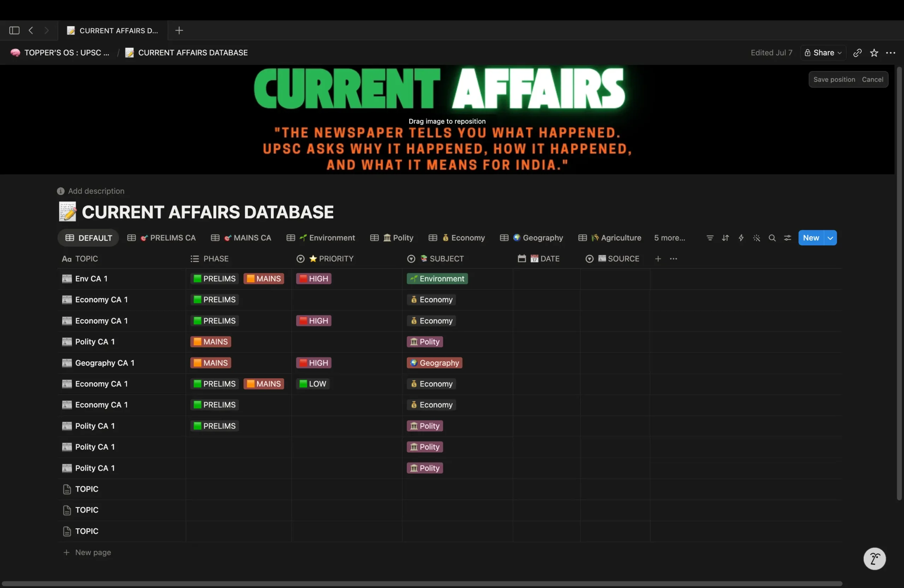Expand the 5 more views list
Viewport: 904px width, 588px height.
pos(669,238)
